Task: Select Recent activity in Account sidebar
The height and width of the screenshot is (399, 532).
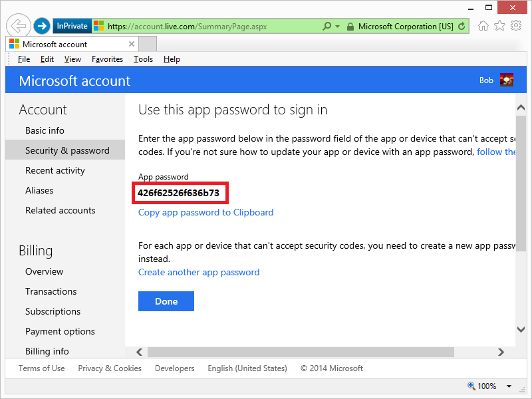Action: [x=55, y=170]
